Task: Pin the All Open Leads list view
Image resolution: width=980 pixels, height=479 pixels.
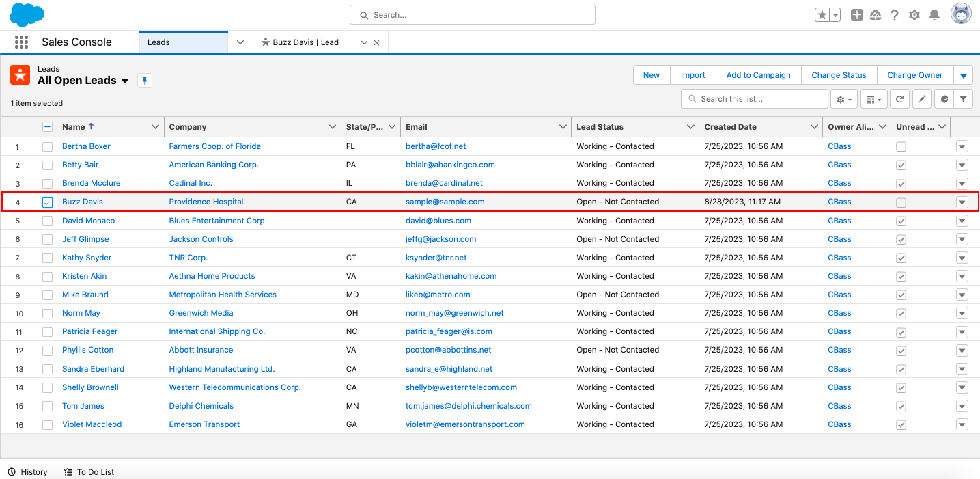Action: coord(145,81)
